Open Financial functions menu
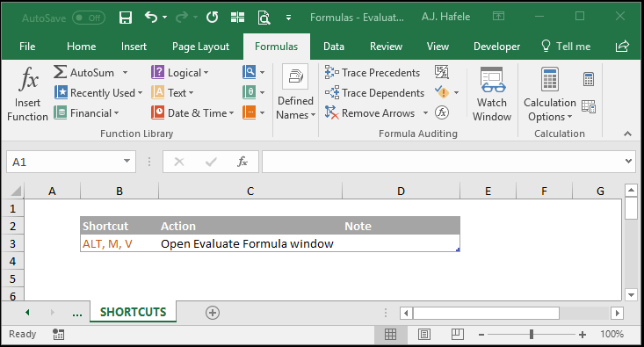The width and height of the screenshot is (644, 347). click(x=86, y=112)
